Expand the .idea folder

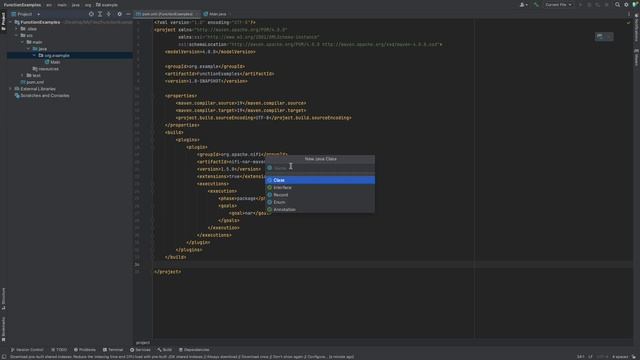pyautogui.click(x=17, y=29)
